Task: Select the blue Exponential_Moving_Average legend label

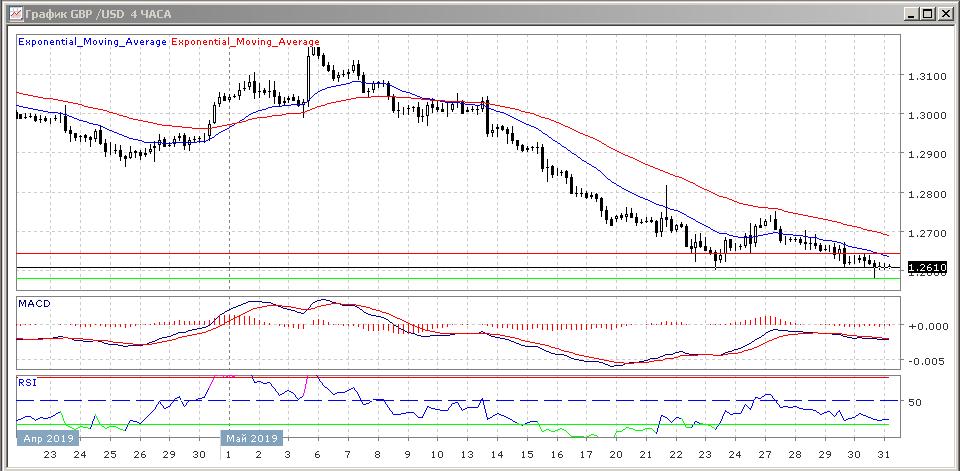Action: pos(93,42)
